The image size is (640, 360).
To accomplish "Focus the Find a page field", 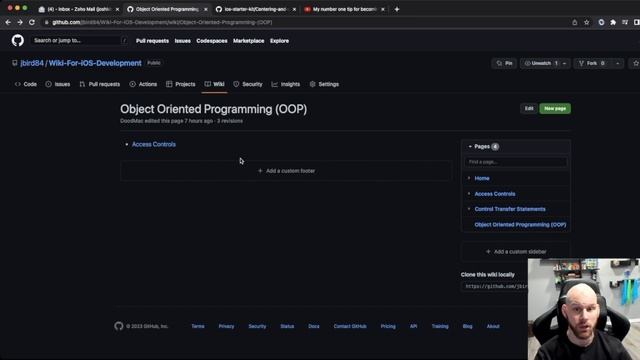I will [x=516, y=162].
